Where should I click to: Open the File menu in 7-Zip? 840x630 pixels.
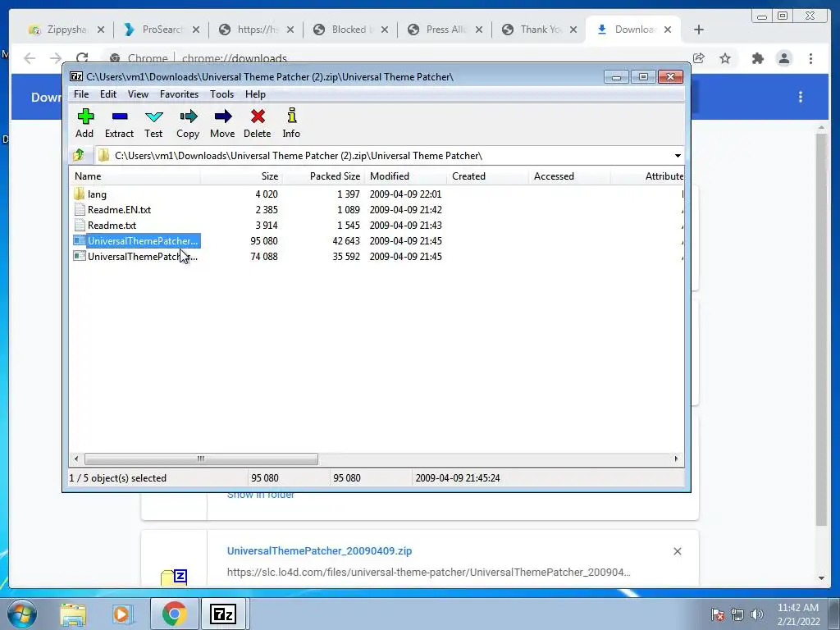click(81, 94)
